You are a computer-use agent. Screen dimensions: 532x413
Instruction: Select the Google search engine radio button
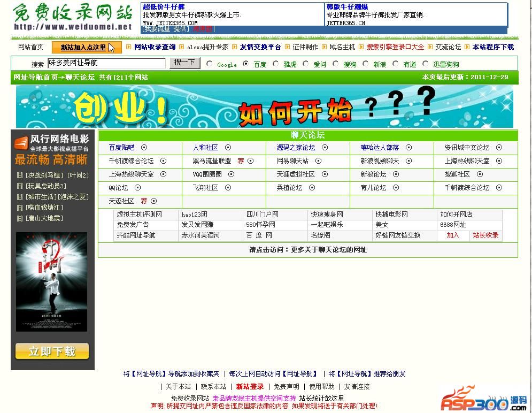210,64
